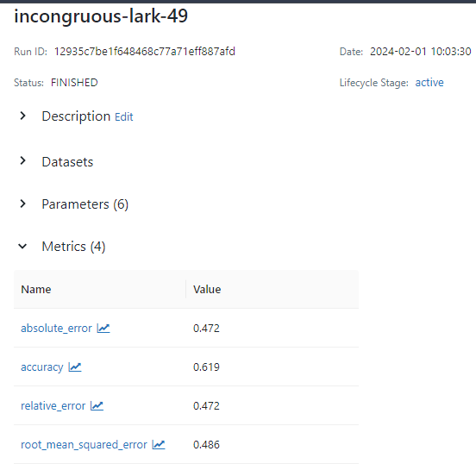
Task: Open the accuracy metric link
Action: (x=42, y=367)
